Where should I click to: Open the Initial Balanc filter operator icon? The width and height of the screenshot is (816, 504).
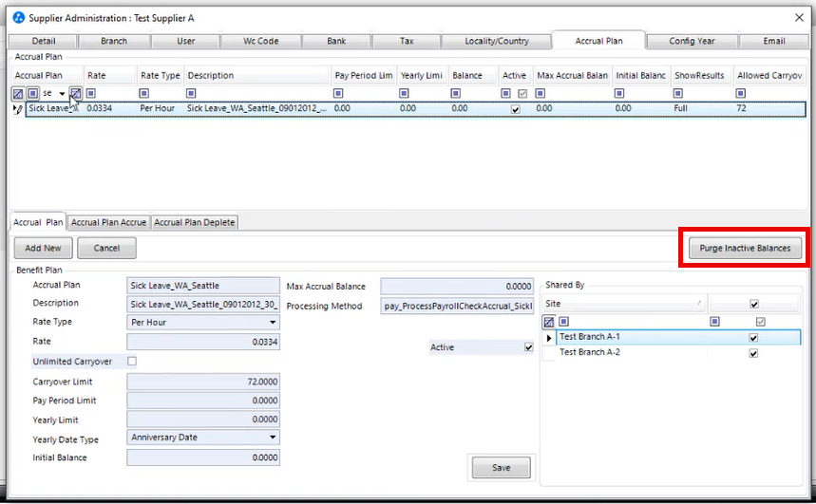point(619,93)
